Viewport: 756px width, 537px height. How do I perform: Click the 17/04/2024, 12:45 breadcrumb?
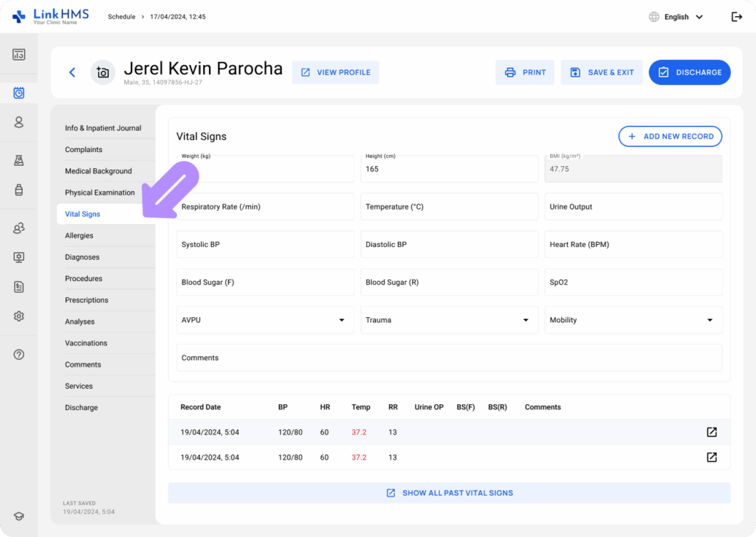pos(177,16)
